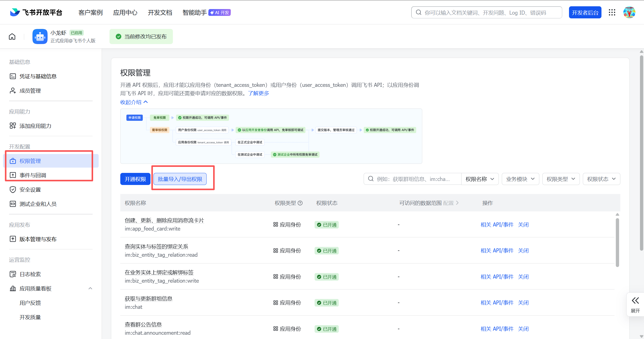Click 关闭 for im:chat permission

pos(523,303)
